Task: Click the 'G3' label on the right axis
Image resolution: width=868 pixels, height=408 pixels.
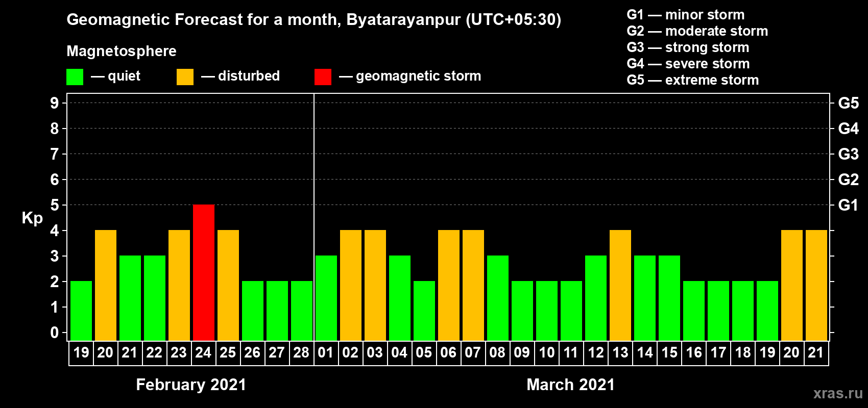Action: (x=849, y=154)
